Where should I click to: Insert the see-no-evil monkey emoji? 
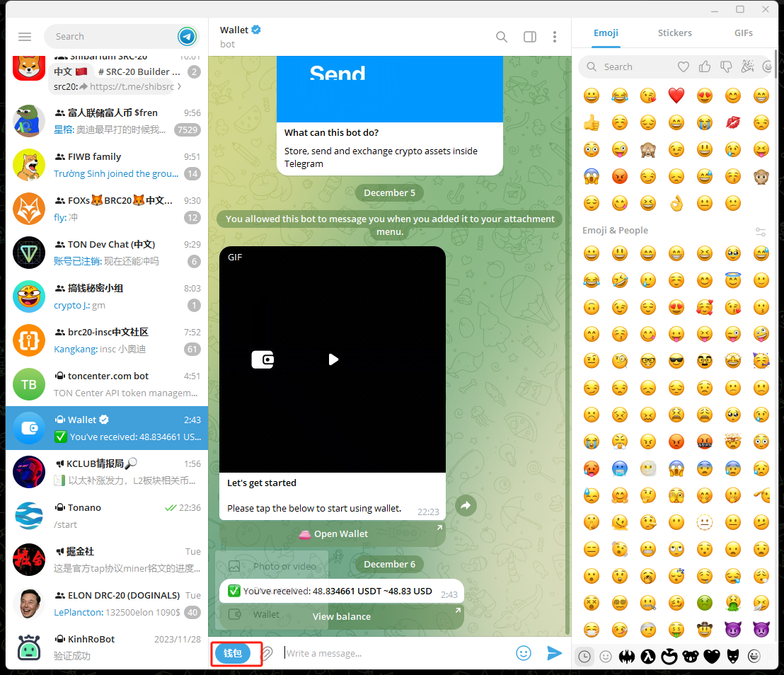648,149
